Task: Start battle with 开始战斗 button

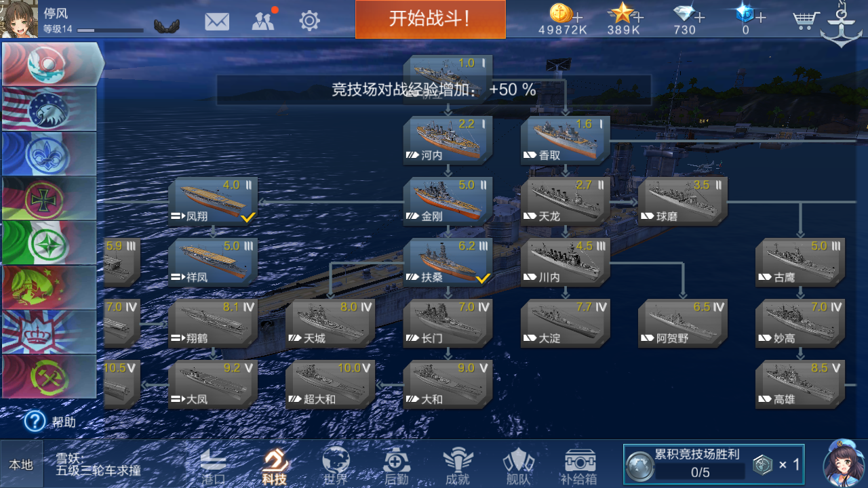Action: [x=431, y=19]
